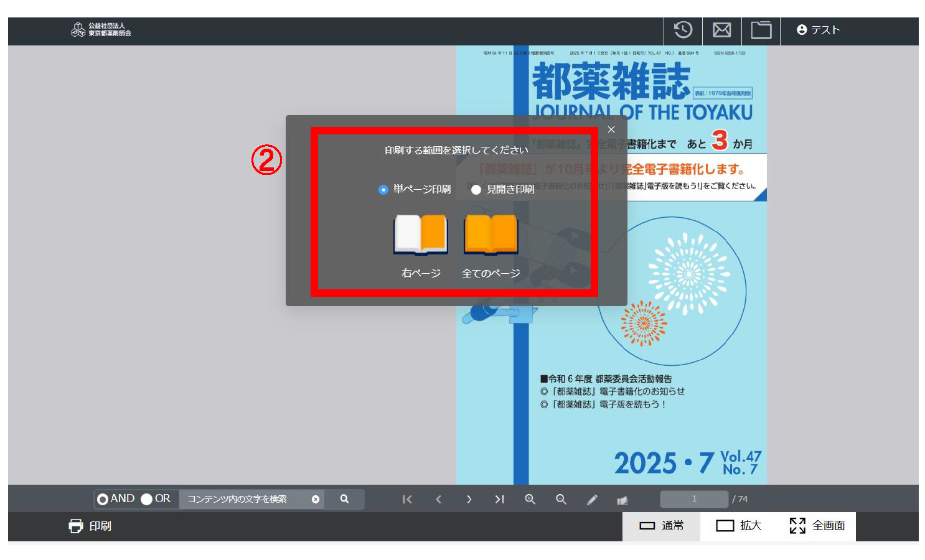Image resolution: width=925 pixels, height=560 pixels.
Task: Open the page thumbnails icon
Action: click(x=622, y=500)
